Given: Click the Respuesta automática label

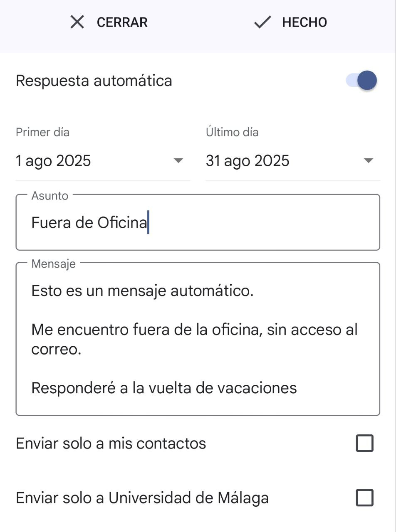Looking at the screenshot, I should click(94, 81).
